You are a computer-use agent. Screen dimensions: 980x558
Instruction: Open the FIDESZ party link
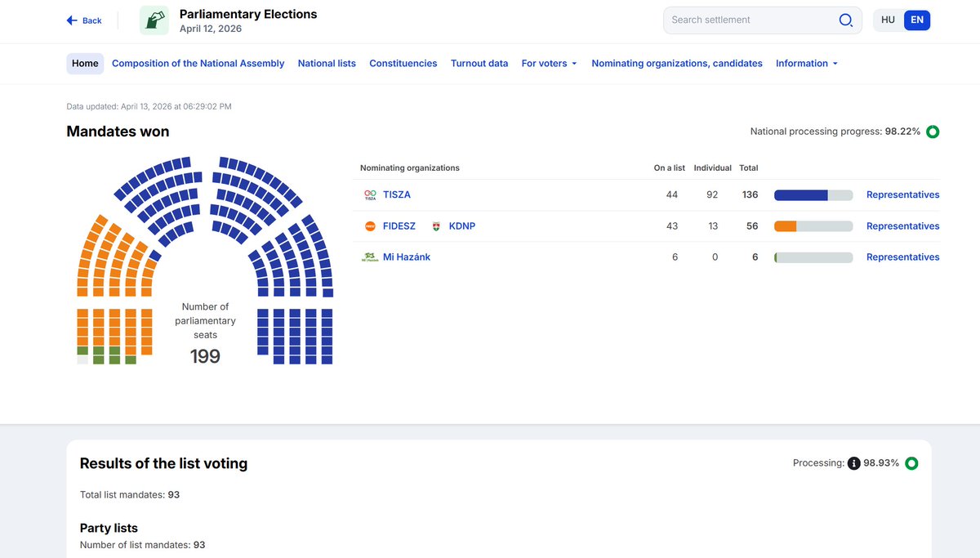click(399, 226)
